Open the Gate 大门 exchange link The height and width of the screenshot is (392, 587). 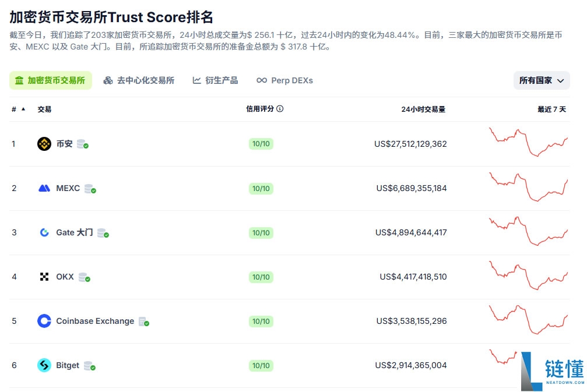(x=75, y=232)
